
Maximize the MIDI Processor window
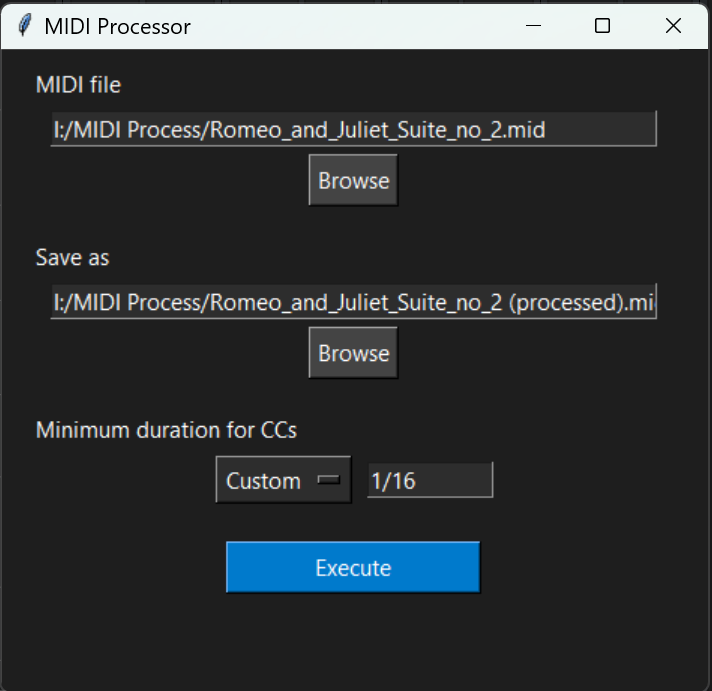point(602,25)
